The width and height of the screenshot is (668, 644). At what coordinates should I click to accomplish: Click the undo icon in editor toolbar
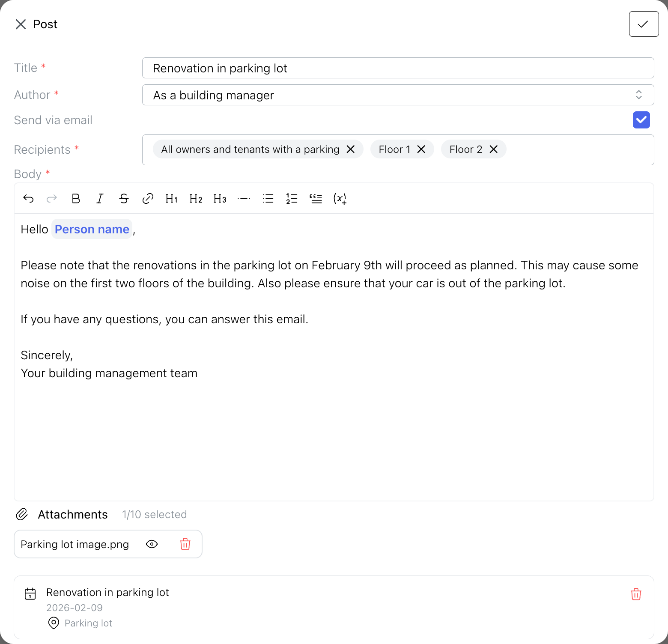pyautogui.click(x=28, y=199)
